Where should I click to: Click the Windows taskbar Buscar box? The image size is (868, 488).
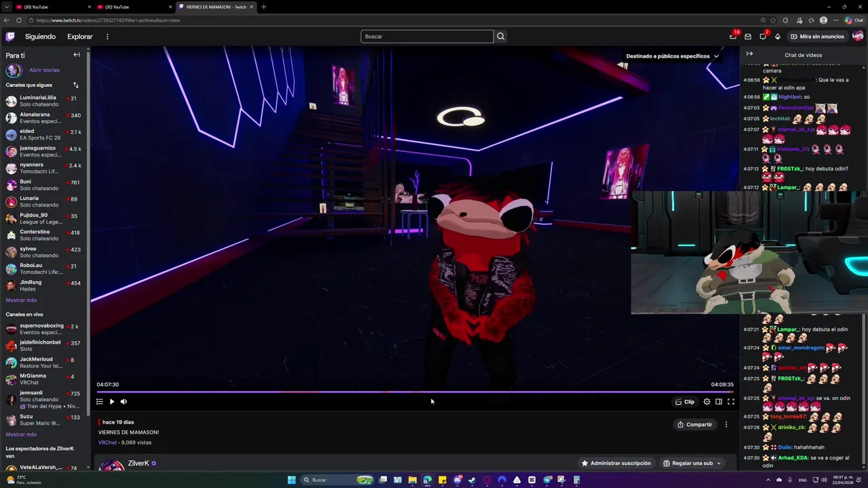click(x=337, y=480)
